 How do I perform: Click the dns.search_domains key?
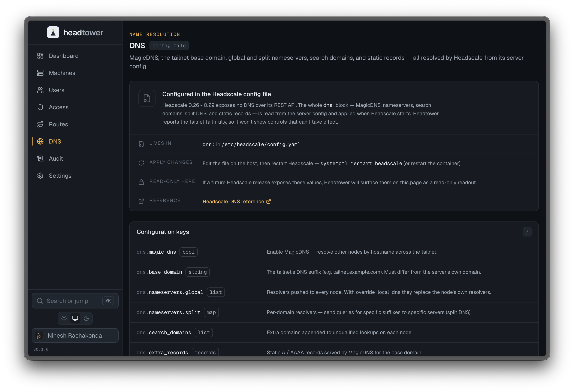click(164, 332)
